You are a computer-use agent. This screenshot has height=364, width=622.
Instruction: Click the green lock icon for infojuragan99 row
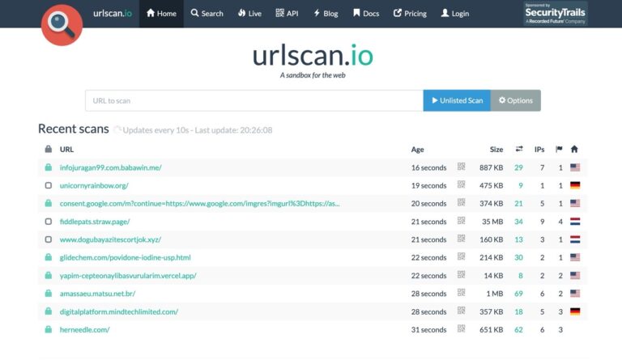pos(49,167)
